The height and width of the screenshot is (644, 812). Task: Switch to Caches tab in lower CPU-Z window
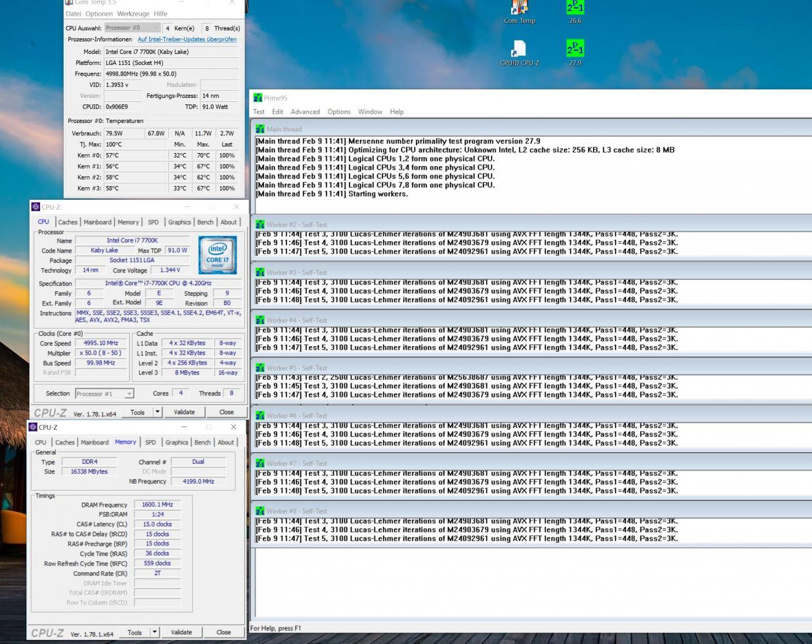point(65,442)
